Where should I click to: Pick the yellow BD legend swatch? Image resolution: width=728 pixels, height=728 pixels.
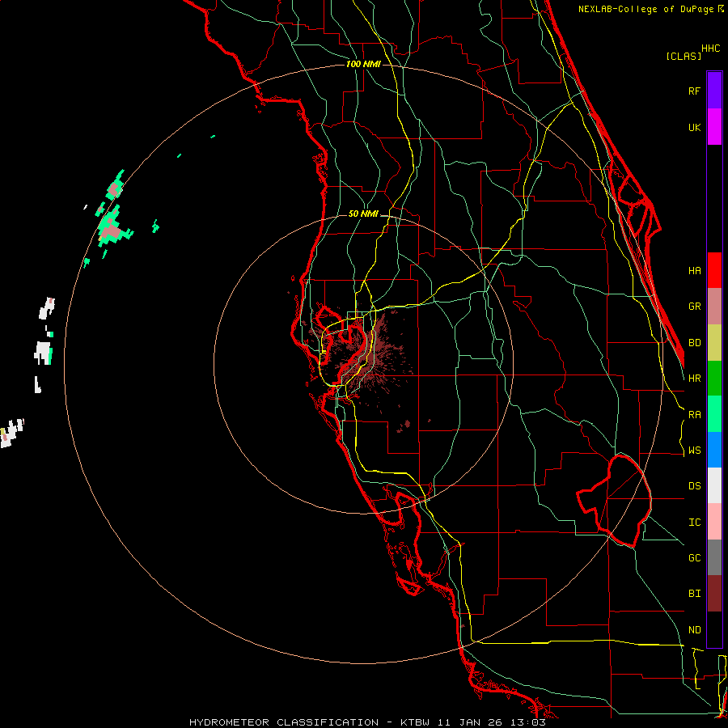pos(714,343)
